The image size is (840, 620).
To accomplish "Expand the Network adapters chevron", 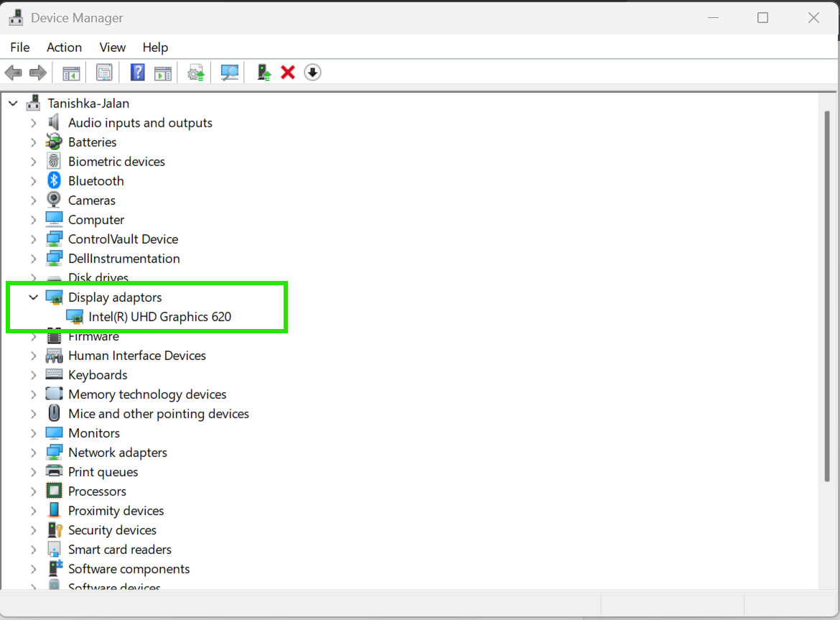I will (x=33, y=453).
